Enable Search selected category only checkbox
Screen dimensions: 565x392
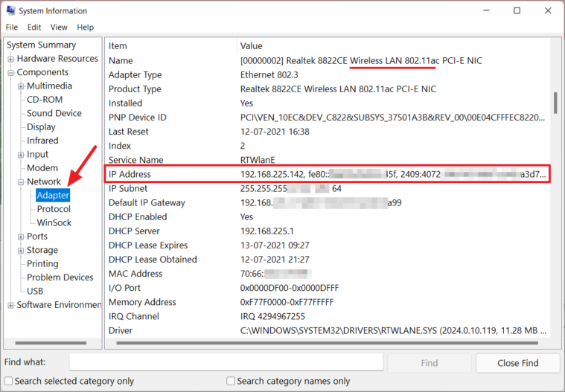(x=8, y=381)
